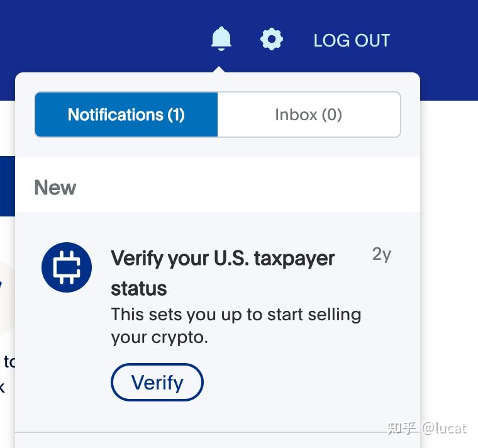The height and width of the screenshot is (448, 478).
Task: Click the divider line below the notification
Action: (x=217, y=432)
